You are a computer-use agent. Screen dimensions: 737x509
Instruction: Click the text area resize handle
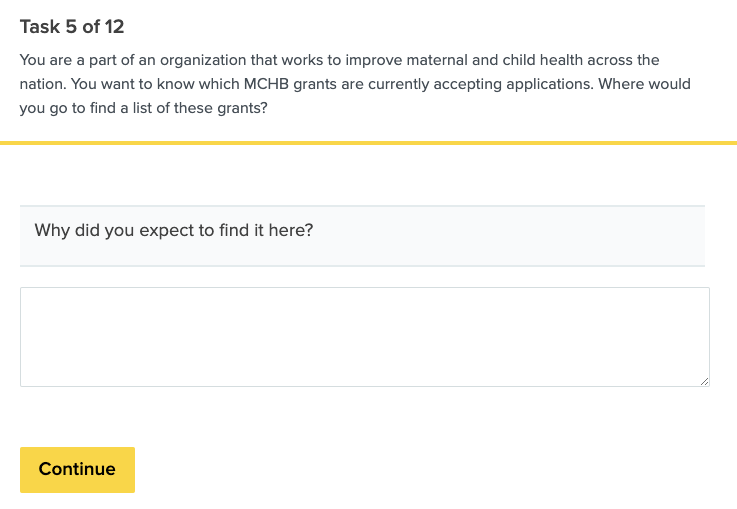(704, 381)
